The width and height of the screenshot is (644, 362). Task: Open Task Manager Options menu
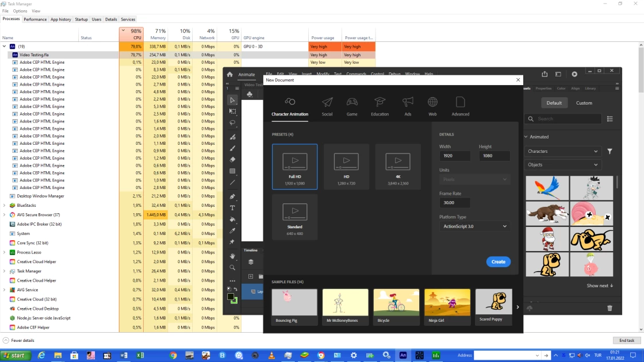(x=20, y=11)
